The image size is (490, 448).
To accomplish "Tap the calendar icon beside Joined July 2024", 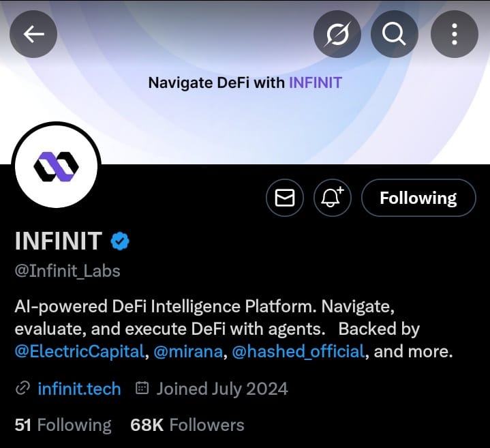I will pos(142,388).
